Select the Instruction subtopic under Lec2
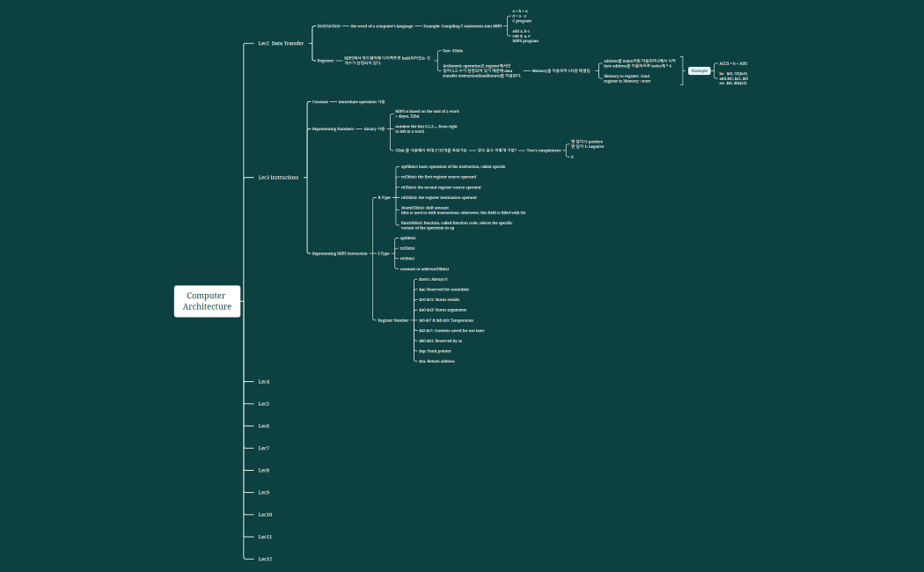Screen dimensions: 924x572 point(328,26)
